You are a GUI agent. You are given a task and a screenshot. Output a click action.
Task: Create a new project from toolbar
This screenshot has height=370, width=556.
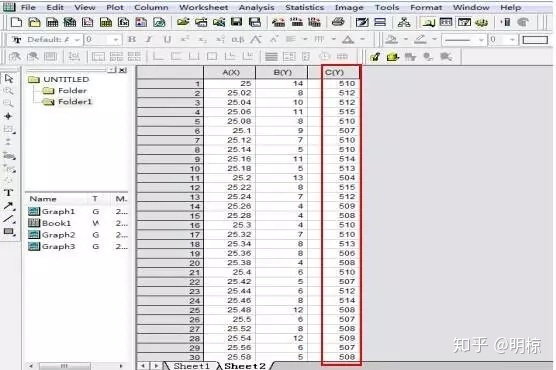click(16, 23)
